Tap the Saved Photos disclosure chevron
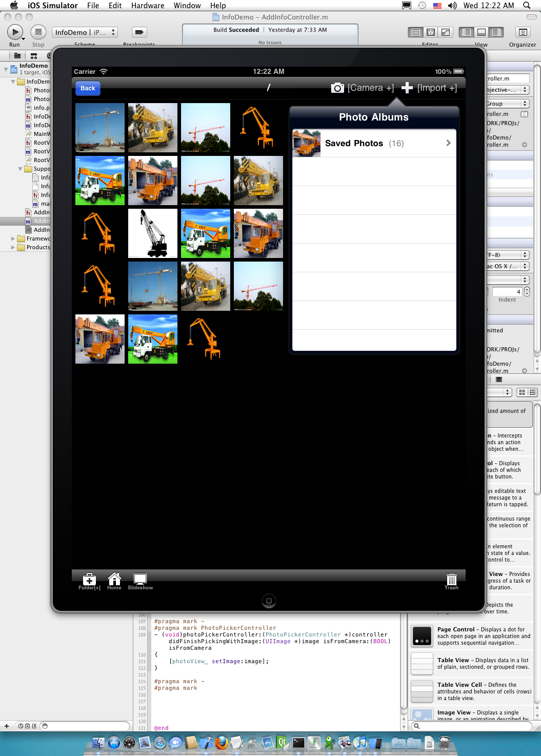The width and height of the screenshot is (541, 756). (x=448, y=143)
